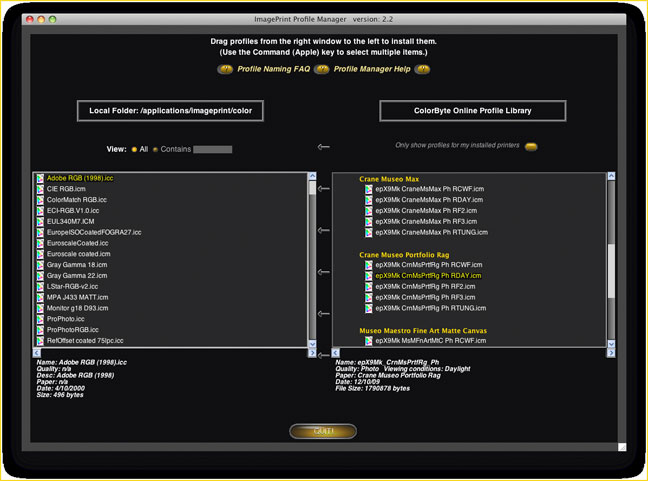Click file icon of CraneMsMax Ph RCWF.icm
The image size is (648, 481).
(x=369, y=189)
